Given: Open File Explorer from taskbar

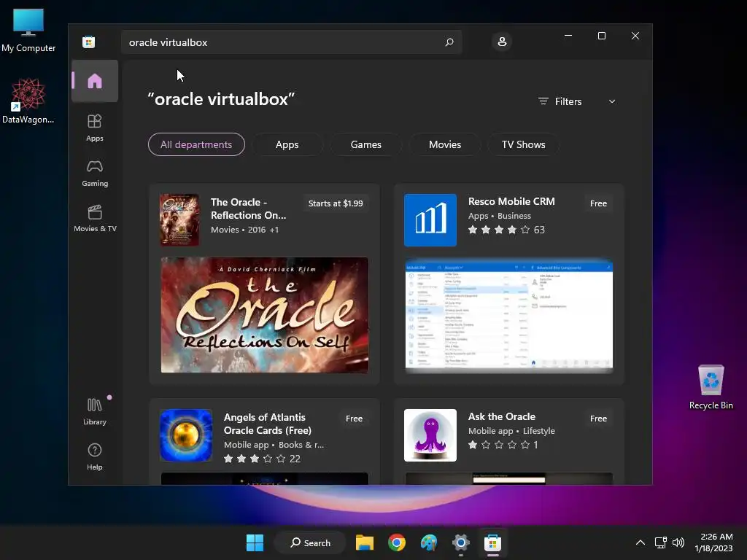Looking at the screenshot, I should pos(365,542).
